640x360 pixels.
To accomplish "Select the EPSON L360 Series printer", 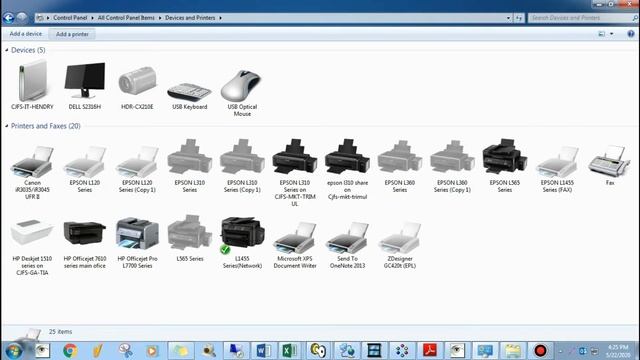I will click(400, 156).
